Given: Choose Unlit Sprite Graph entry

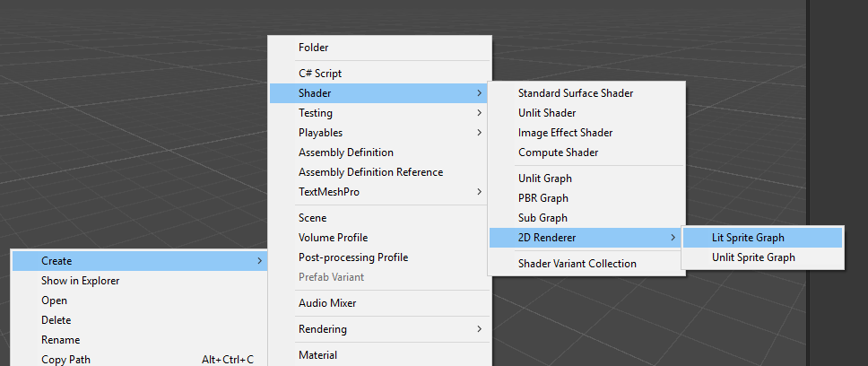Looking at the screenshot, I should tap(753, 257).
